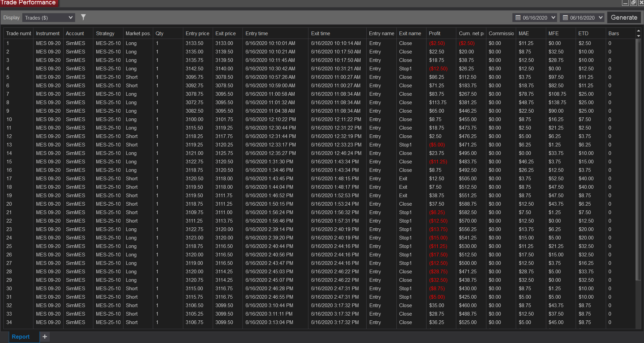The width and height of the screenshot is (644, 343).
Task: Click entry time 6/16/2020 10:57:26 AM in row 5
Action: (x=270, y=77)
